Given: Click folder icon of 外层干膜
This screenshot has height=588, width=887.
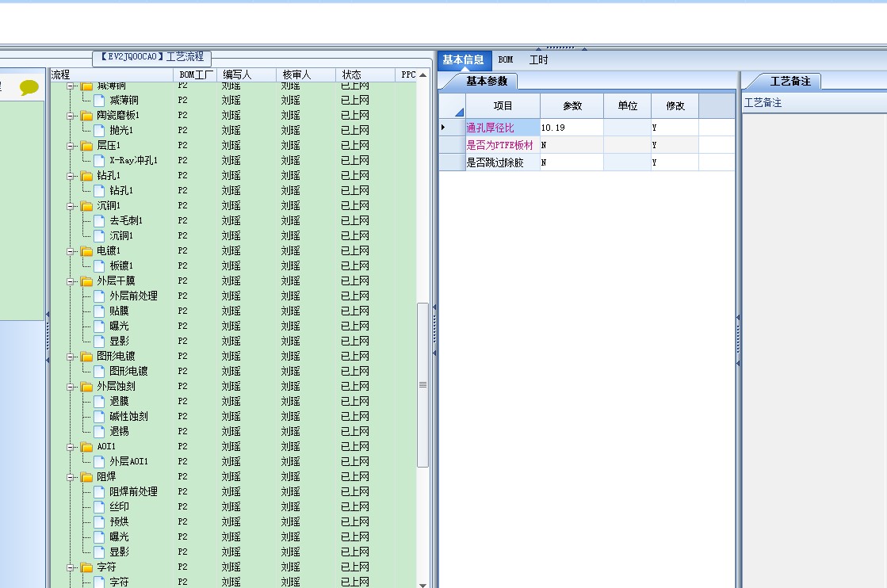Looking at the screenshot, I should pos(86,281).
